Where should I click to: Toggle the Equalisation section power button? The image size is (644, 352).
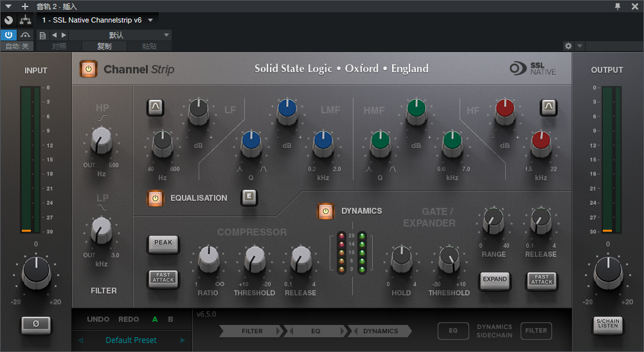click(156, 198)
